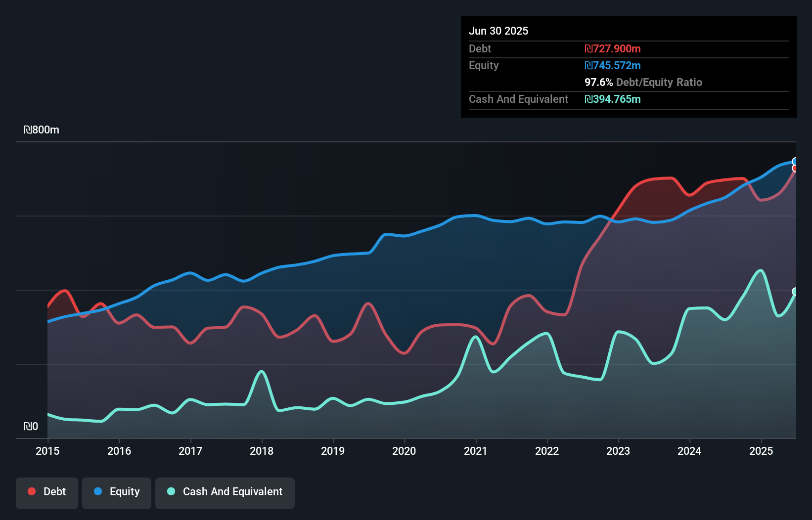Click the Jun 30 2025 tooltip date
This screenshot has width=812, height=520.
click(x=498, y=31)
